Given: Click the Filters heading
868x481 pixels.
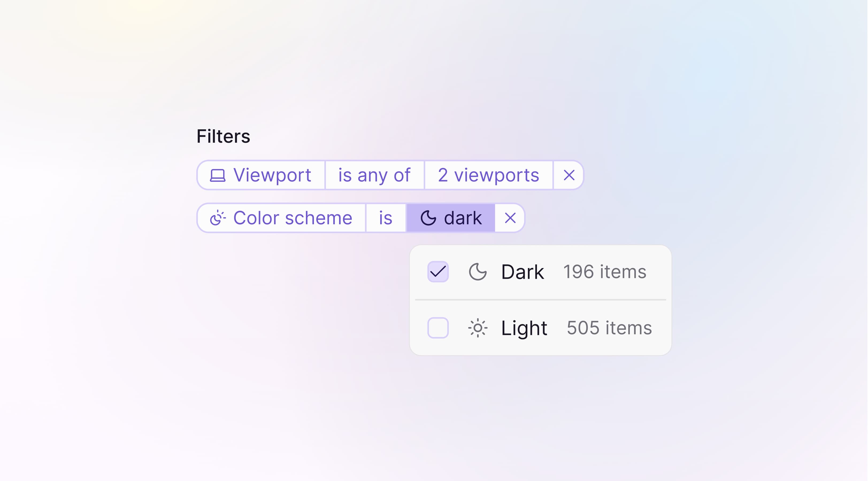Looking at the screenshot, I should tap(223, 136).
